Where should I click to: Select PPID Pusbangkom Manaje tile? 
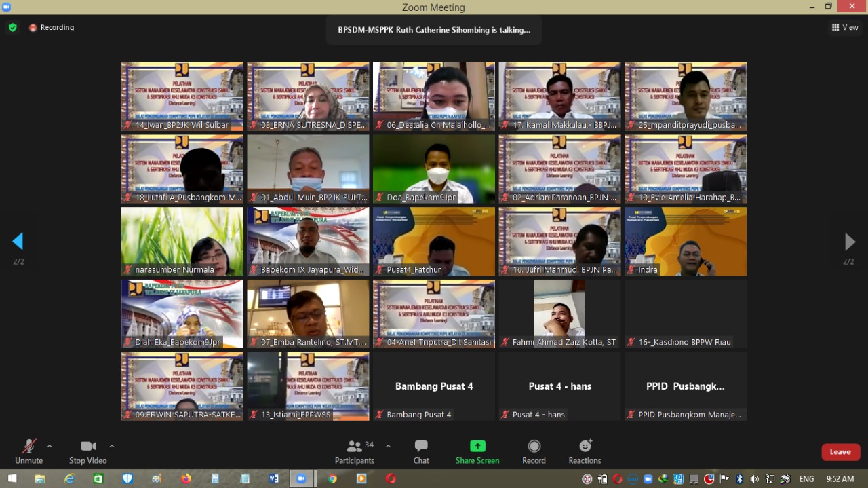(686, 386)
